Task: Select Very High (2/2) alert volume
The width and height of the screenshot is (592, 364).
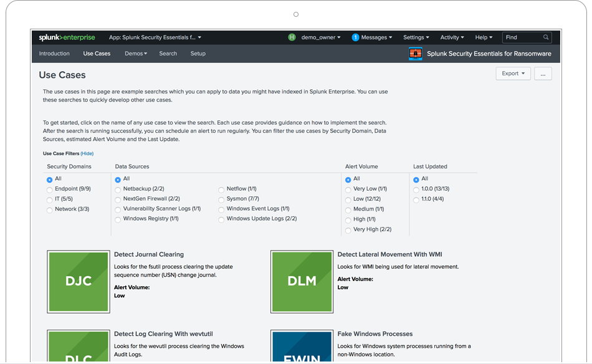Action: (348, 231)
